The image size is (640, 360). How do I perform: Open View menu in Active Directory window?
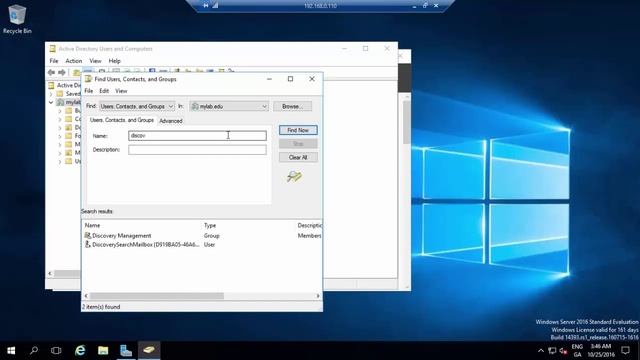[x=96, y=61]
